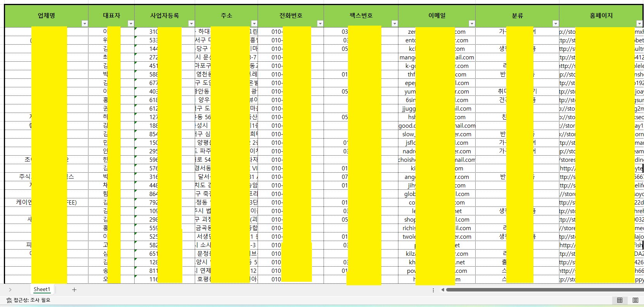Select the email cell starting with "richis"

pyautogui.click(x=437, y=228)
